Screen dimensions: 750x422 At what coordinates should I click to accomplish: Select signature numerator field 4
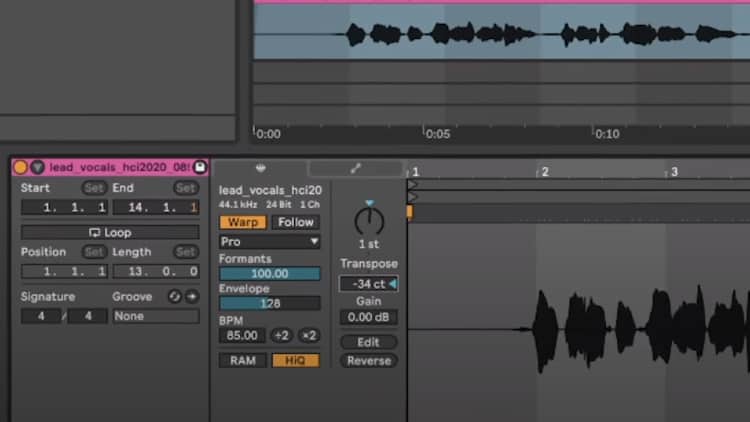tap(41, 316)
